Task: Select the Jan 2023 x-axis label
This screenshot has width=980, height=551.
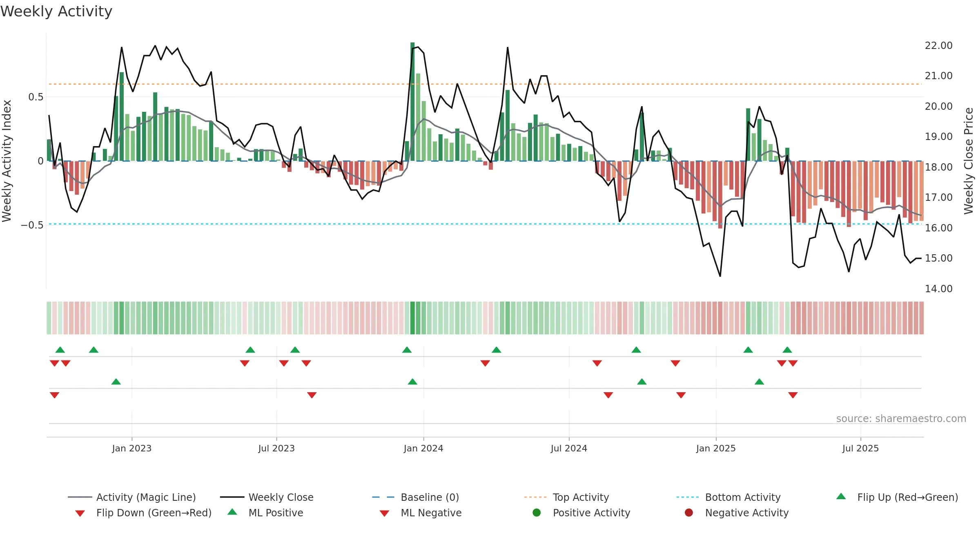Action: pyautogui.click(x=132, y=448)
